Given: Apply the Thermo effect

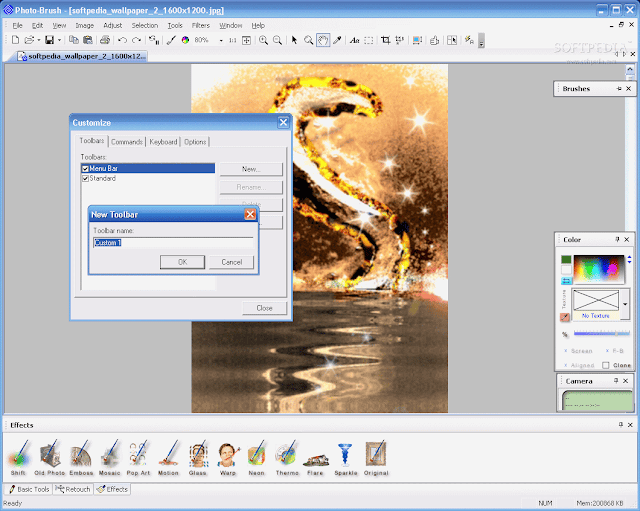Looking at the screenshot, I should tap(287, 458).
